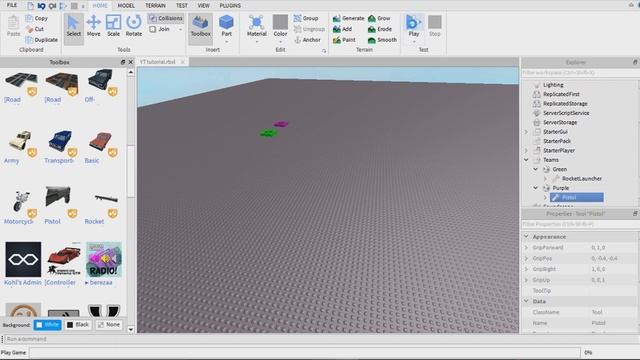Click the green spawn pad in viewport
640x360 pixels.
point(268,133)
